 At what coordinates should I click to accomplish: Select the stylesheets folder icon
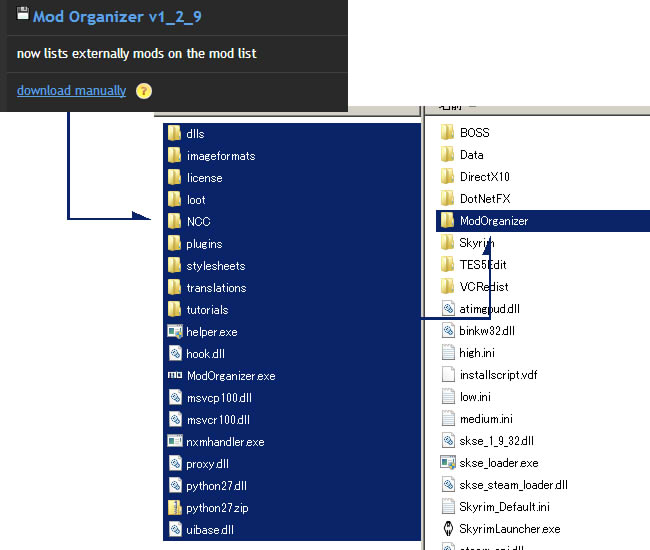(174, 265)
